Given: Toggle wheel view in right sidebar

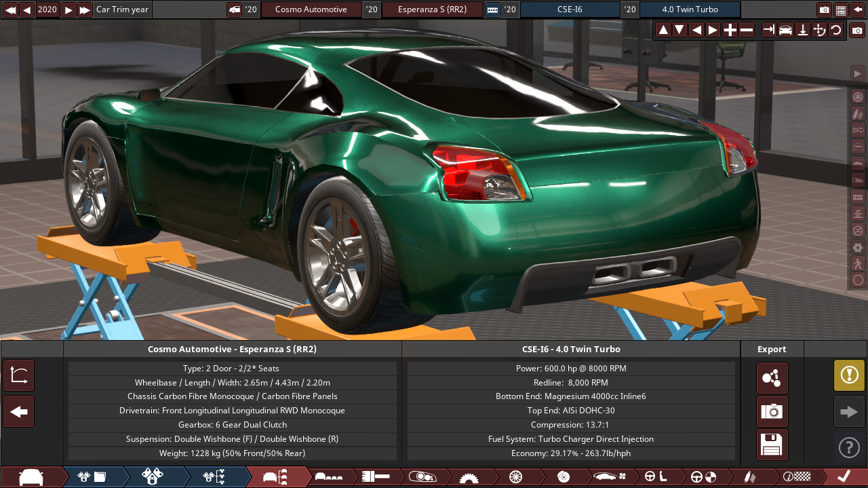Looking at the screenshot, I should coord(858,96).
